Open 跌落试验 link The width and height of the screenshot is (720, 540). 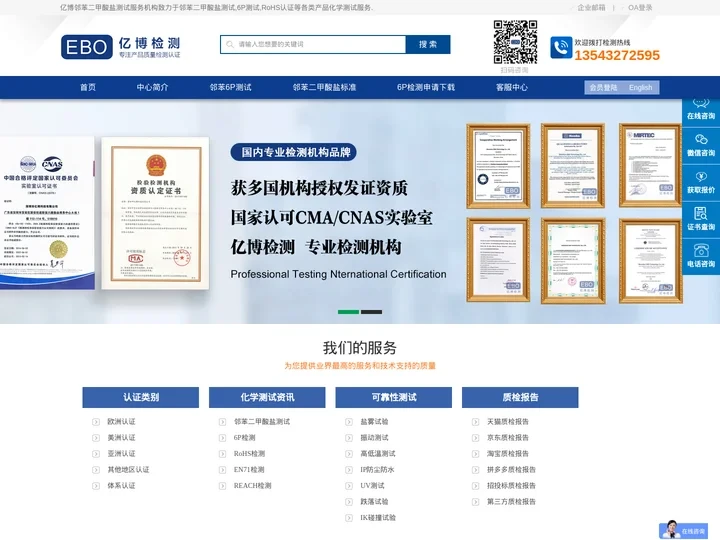click(374, 502)
